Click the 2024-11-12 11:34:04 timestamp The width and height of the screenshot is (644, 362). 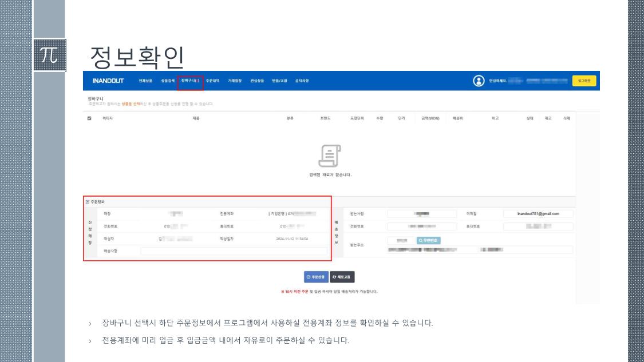292,239
